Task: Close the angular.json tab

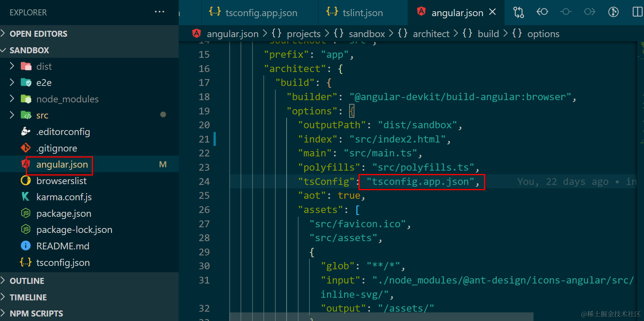Action: tap(493, 12)
